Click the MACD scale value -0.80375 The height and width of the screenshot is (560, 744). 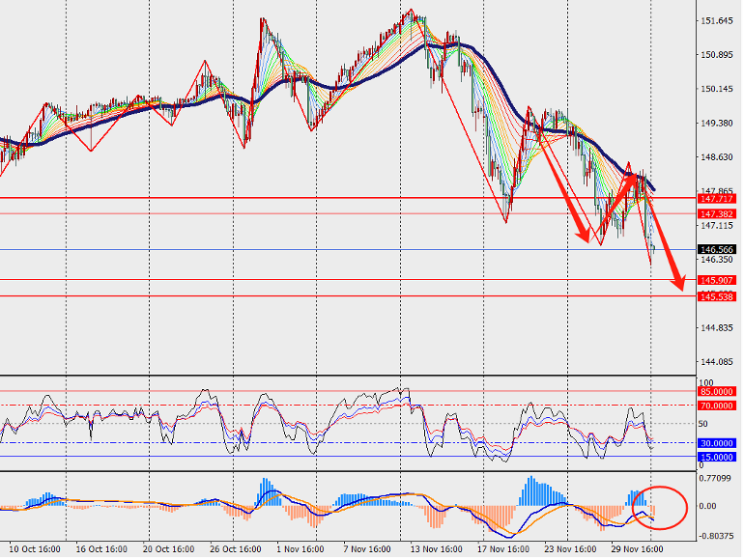(x=715, y=536)
